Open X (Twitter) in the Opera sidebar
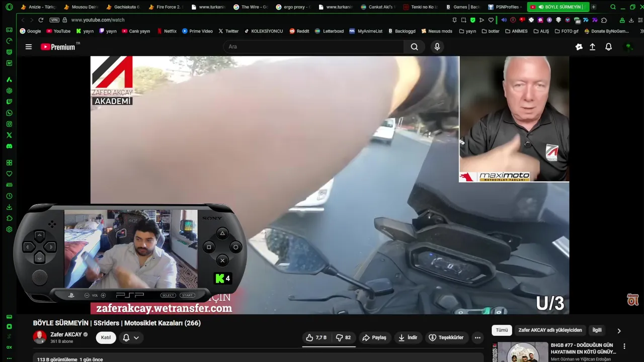The width and height of the screenshot is (644, 362). pos(9,135)
